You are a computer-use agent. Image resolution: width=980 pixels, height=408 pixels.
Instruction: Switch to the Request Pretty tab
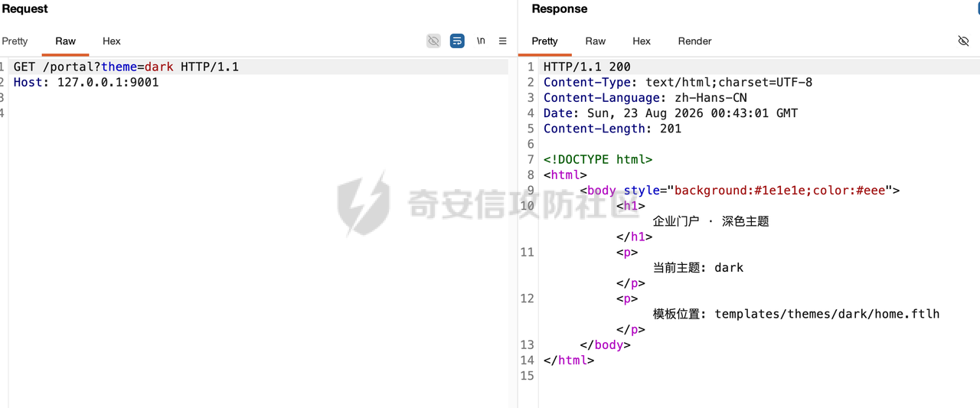(x=15, y=41)
